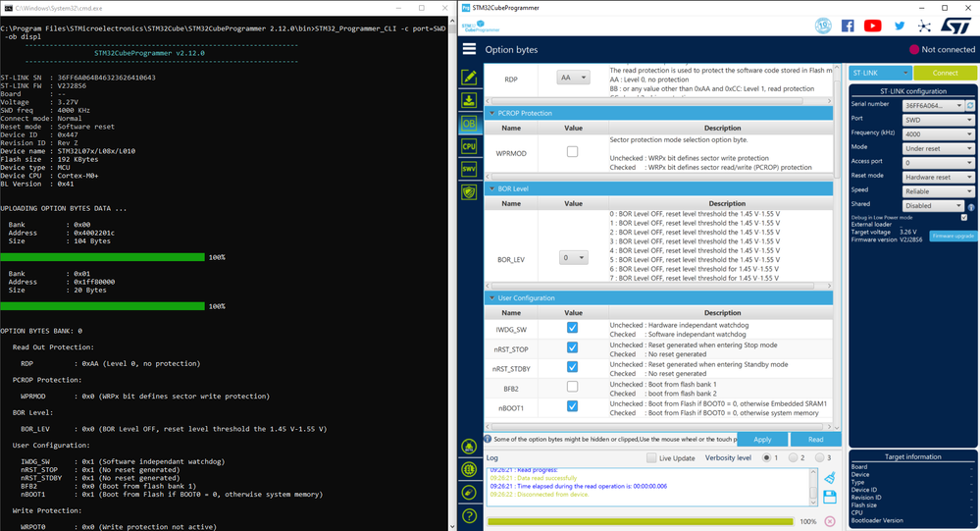
Task: Open the ST Facebook page icon
Action: pyautogui.click(x=848, y=26)
